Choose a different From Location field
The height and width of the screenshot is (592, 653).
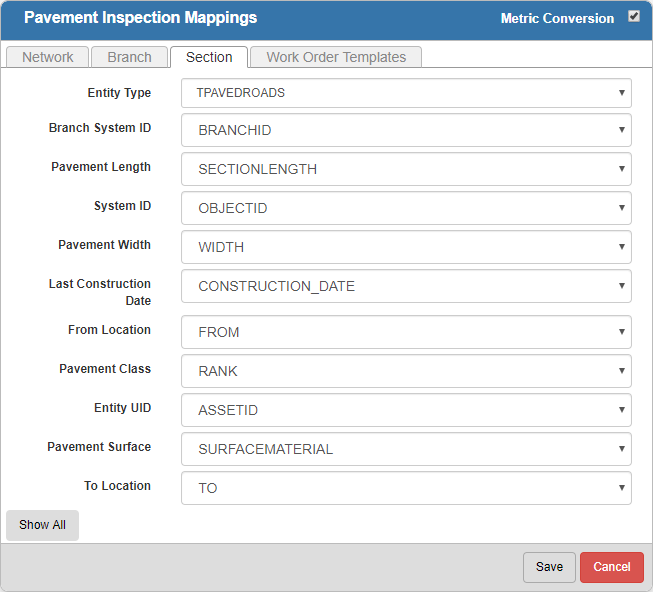406,332
